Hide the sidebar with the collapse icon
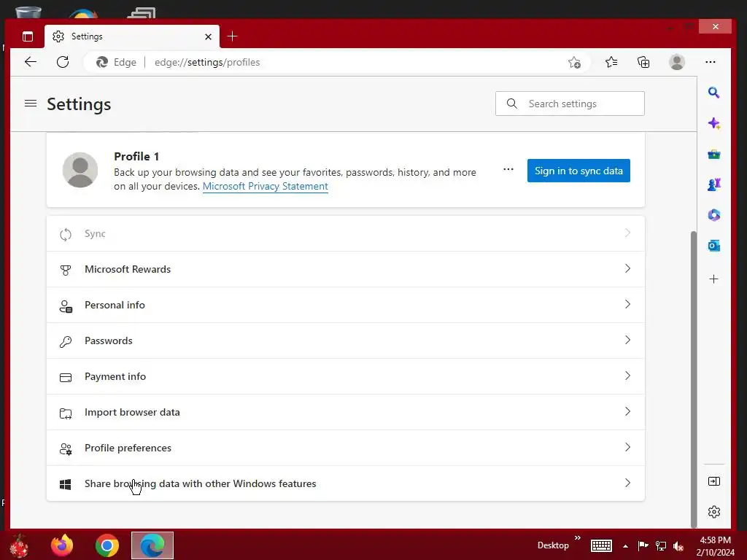The height and width of the screenshot is (560, 747). point(713,481)
